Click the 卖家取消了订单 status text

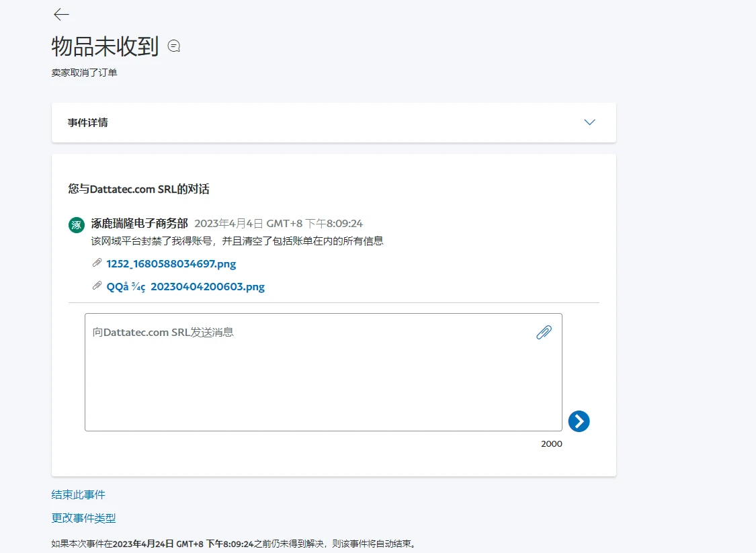pos(84,73)
